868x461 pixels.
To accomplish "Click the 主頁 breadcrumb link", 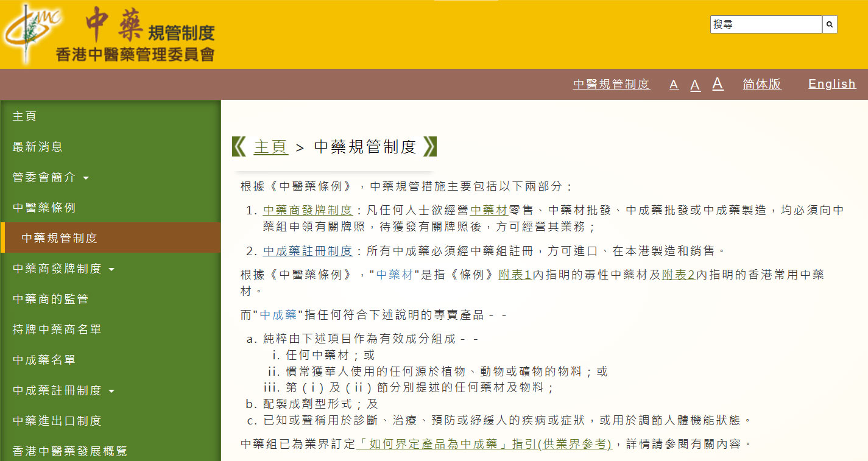I will click(x=270, y=147).
